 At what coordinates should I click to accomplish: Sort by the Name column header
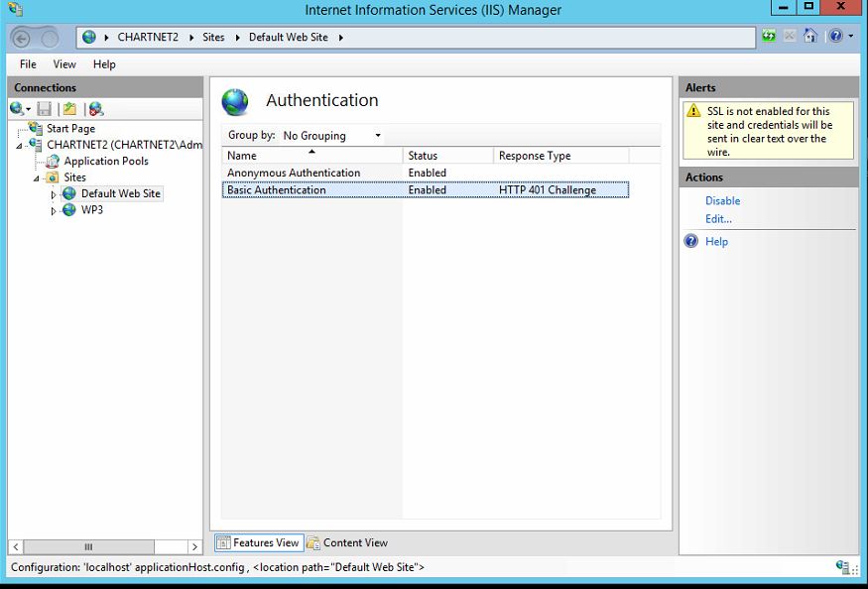pyautogui.click(x=312, y=156)
